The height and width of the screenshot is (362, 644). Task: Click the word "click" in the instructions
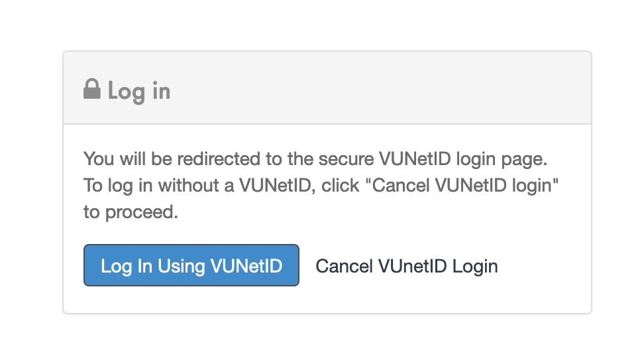coord(343,186)
